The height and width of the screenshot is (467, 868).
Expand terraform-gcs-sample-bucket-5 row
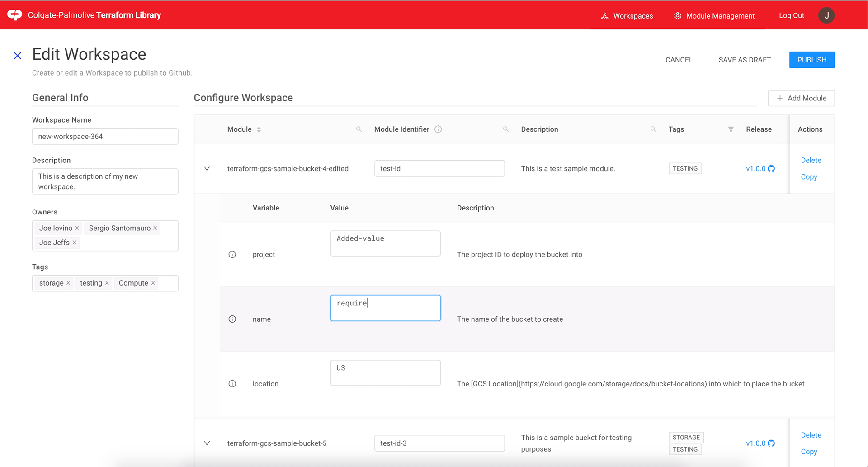click(x=207, y=443)
